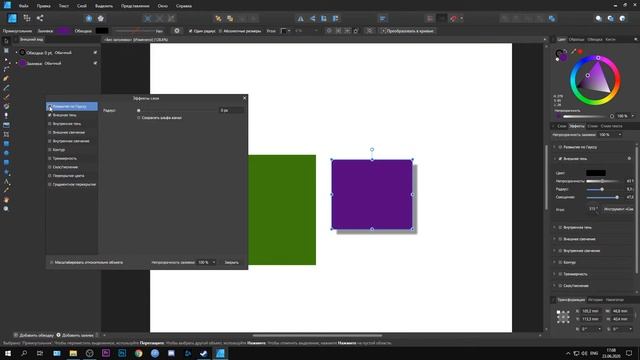Enable Gaussian Blur checkbox in effects dialog
Image resolution: width=640 pixels, height=360 pixels.
pos(50,107)
